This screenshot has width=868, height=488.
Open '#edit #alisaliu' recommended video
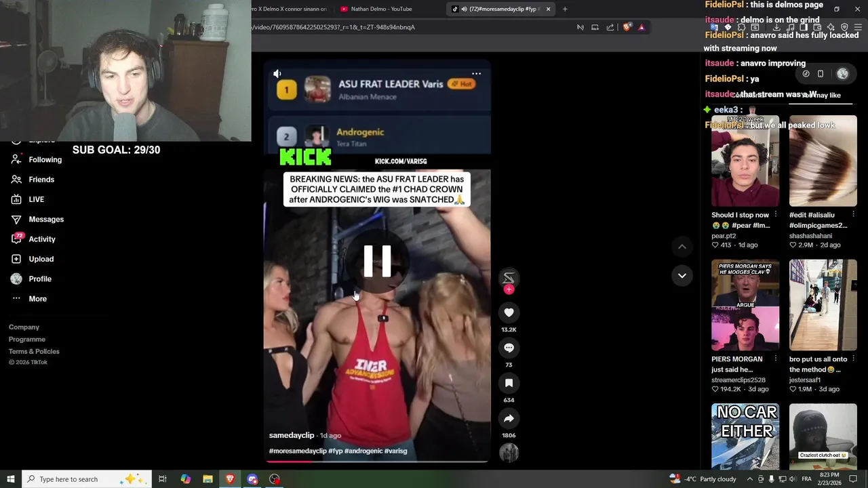tap(823, 161)
